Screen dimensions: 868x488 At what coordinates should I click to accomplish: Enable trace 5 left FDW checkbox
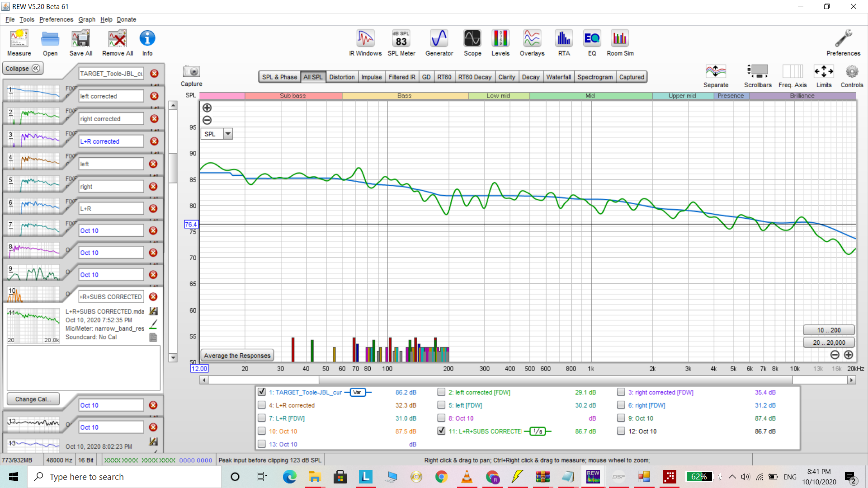(441, 405)
